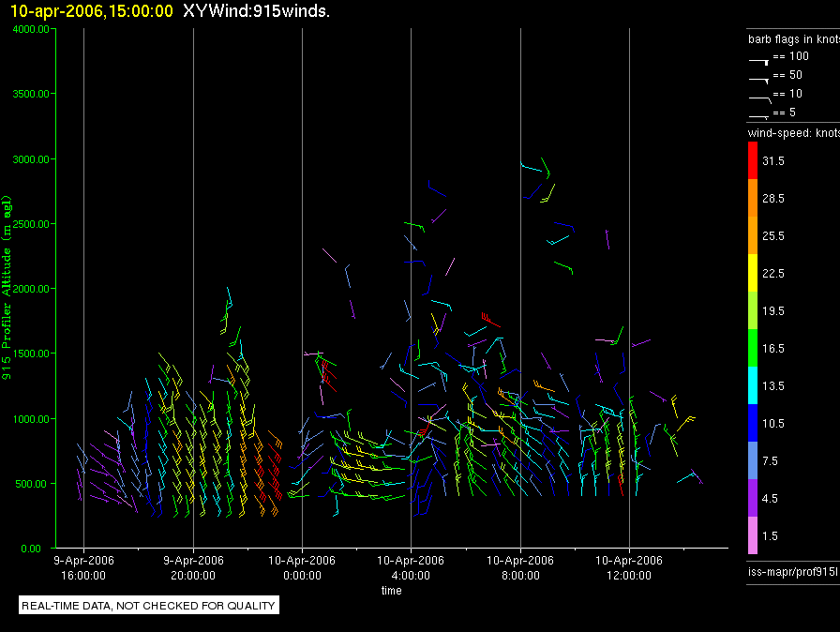
Task: Click the 1500.00 altitude tick label
Action: click(31, 354)
